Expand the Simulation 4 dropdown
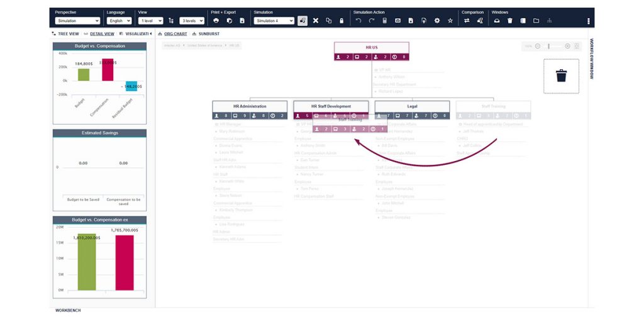The image size is (644, 322). coord(274,21)
